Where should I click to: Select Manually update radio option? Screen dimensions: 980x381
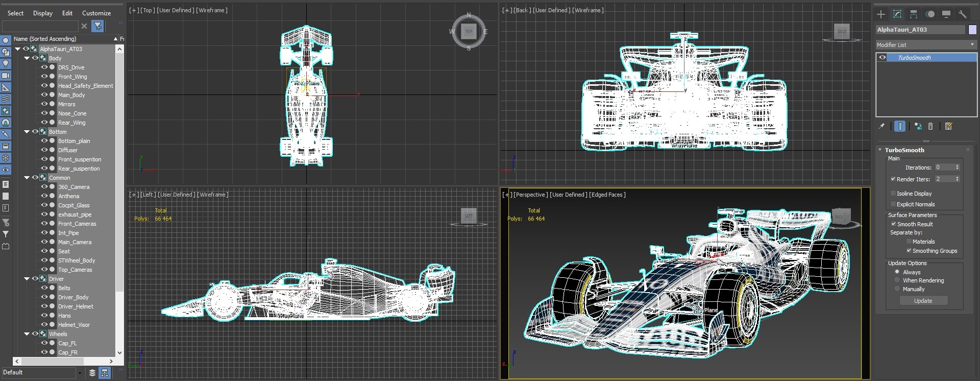point(897,289)
